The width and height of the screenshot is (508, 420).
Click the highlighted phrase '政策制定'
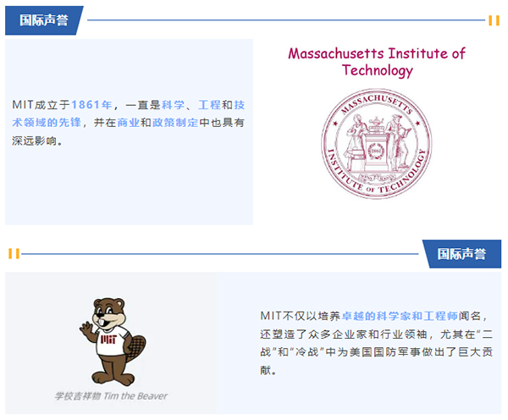(175, 123)
